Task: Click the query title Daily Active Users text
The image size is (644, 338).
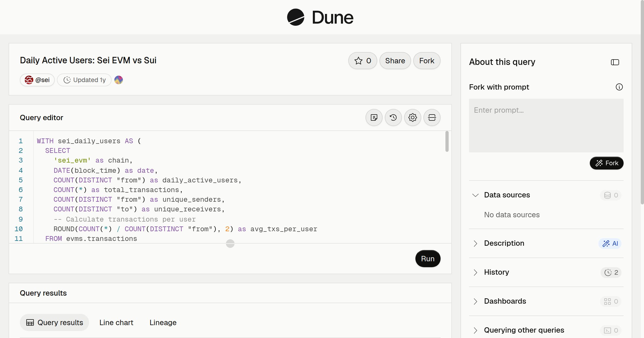Action: coord(88,60)
